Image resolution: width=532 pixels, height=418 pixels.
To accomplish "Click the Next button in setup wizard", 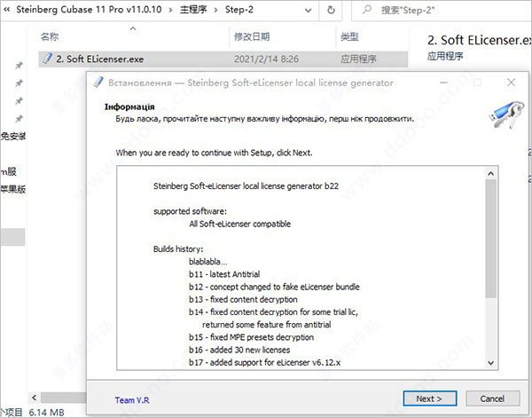I will (x=429, y=399).
